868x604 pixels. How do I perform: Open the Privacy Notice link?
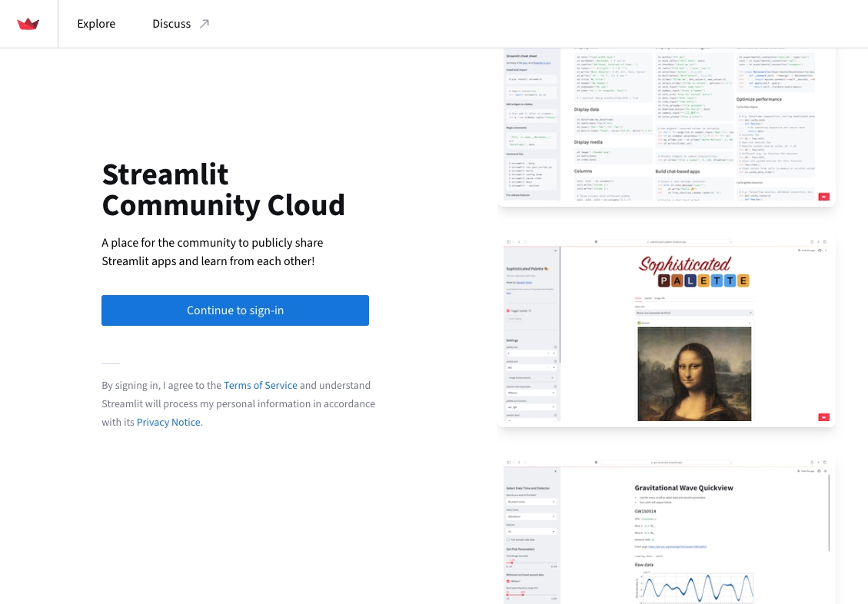point(168,422)
